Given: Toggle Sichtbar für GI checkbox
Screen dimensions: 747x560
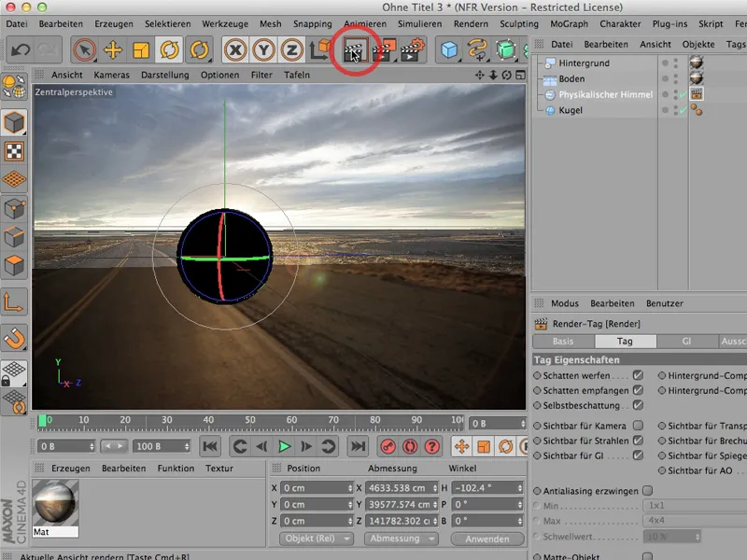Looking at the screenshot, I should [638, 455].
